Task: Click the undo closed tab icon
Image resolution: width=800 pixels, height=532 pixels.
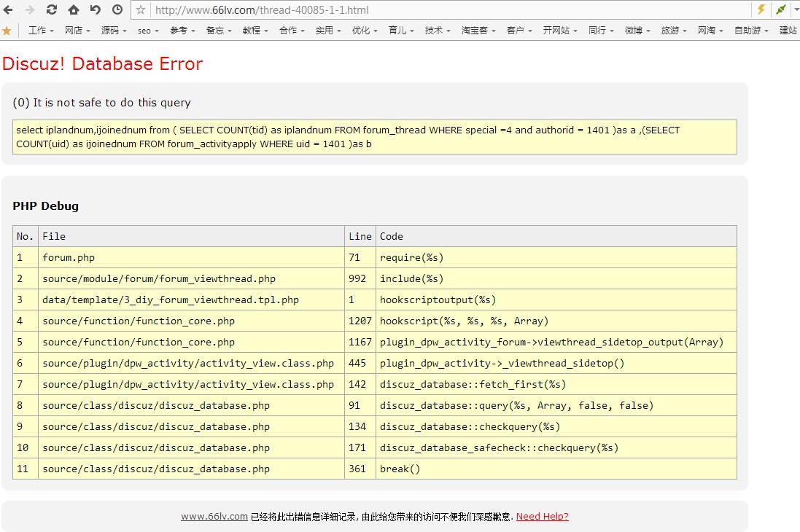Action: [x=96, y=9]
